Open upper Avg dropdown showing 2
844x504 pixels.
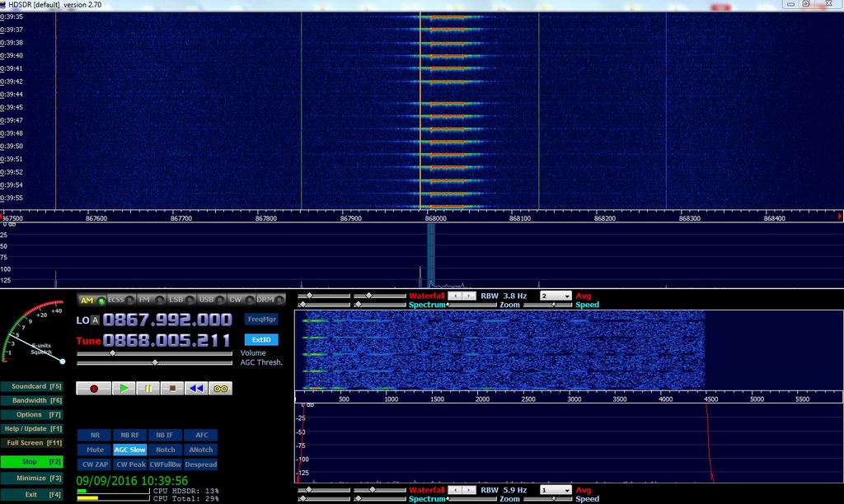point(554,296)
